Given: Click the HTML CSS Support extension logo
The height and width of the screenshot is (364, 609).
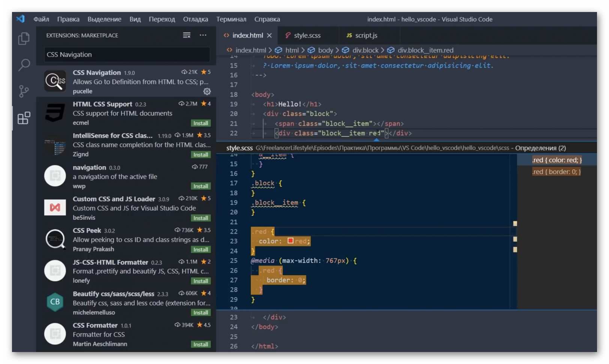Looking at the screenshot, I should [x=55, y=112].
